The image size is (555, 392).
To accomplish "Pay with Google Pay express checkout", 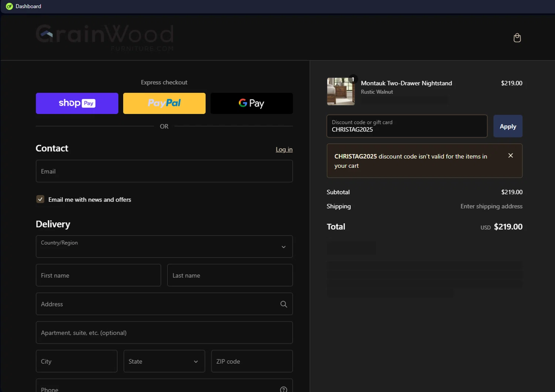I will point(252,103).
